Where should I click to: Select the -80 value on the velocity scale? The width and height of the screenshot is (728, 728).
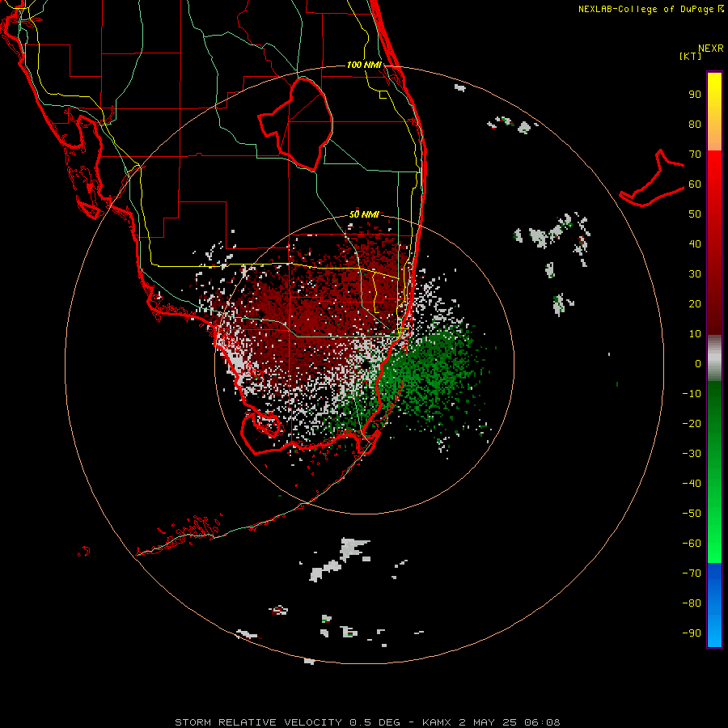[692, 603]
